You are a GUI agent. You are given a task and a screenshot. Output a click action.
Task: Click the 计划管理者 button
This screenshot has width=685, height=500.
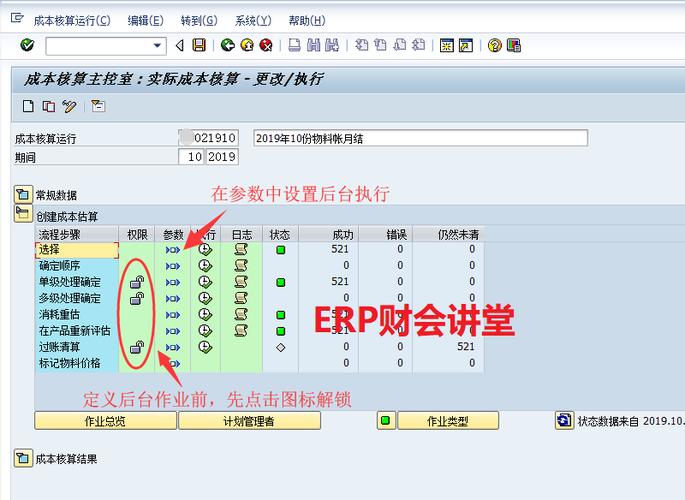pyautogui.click(x=249, y=421)
